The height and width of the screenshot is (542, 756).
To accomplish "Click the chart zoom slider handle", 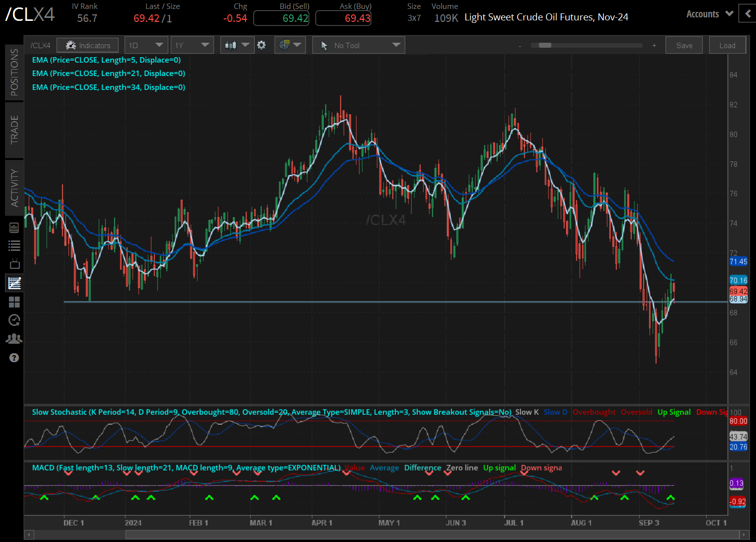I will (545, 45).
